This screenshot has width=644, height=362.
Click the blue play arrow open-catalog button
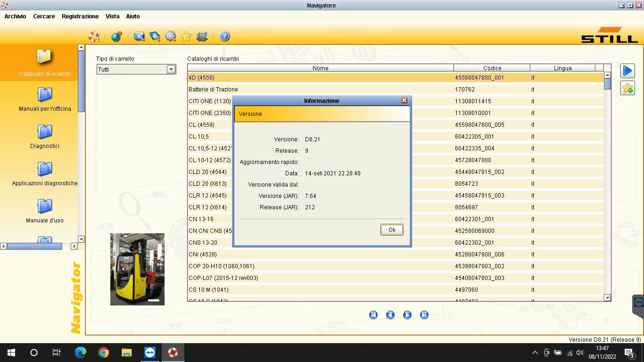tap(627, 71)
